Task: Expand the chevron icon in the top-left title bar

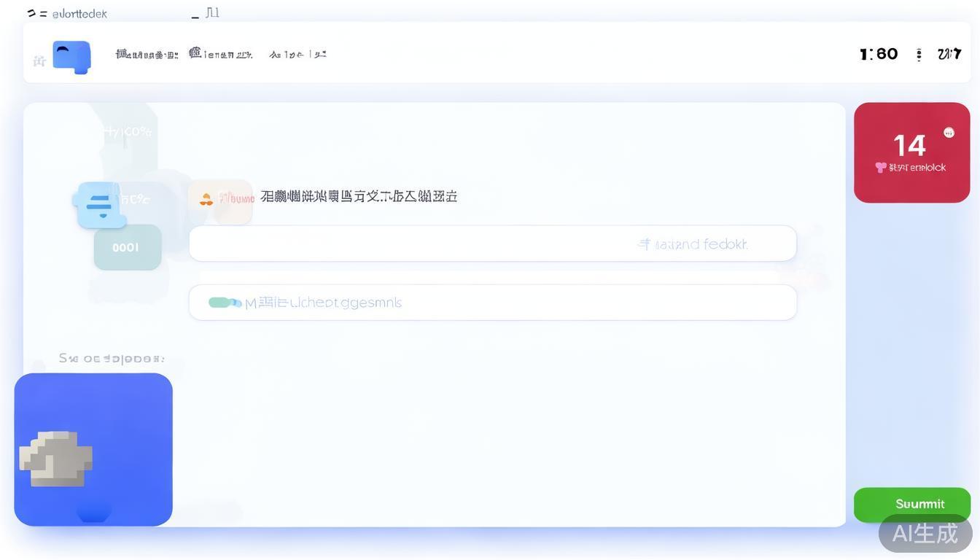Action: 30,12
